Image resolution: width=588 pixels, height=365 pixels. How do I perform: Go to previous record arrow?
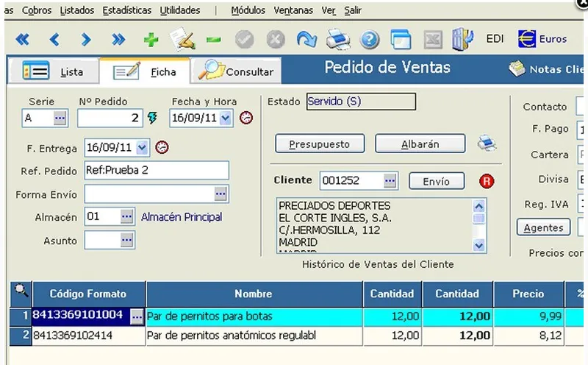coord(54,39)
